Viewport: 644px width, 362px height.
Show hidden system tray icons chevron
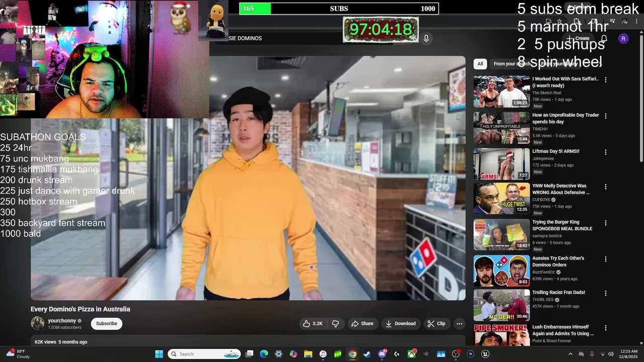pos(570,354)
